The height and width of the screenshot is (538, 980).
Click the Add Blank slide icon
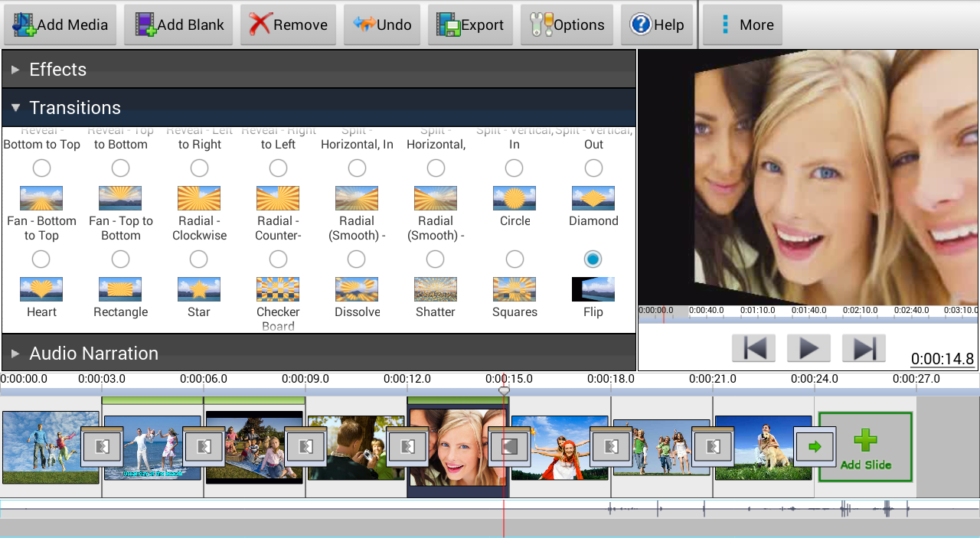point(145,24)
